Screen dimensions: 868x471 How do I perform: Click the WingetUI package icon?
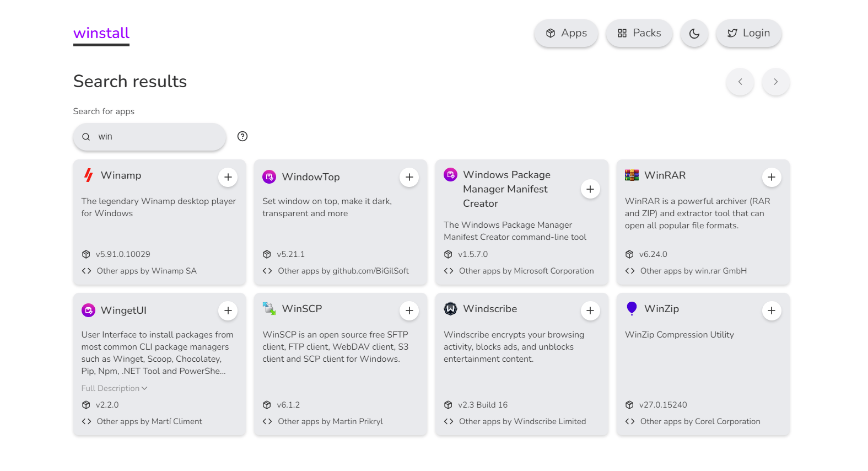[x=88, y=311]
